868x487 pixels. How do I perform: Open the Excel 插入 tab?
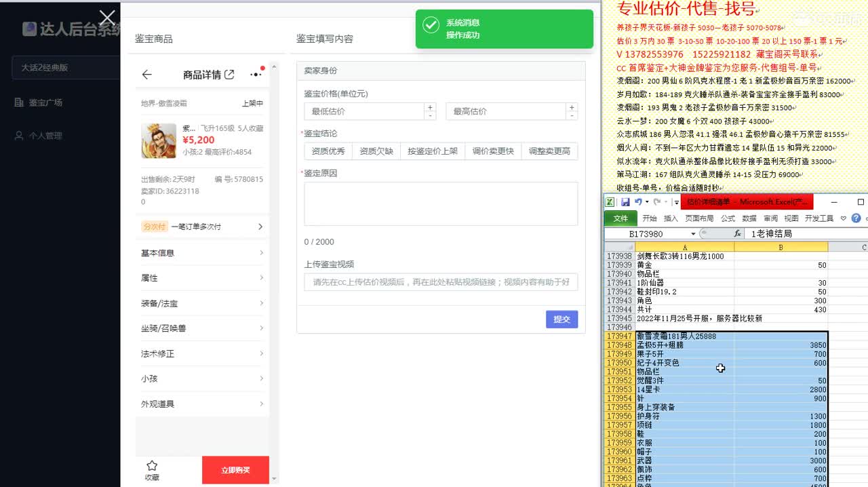[x=671, y=218]
